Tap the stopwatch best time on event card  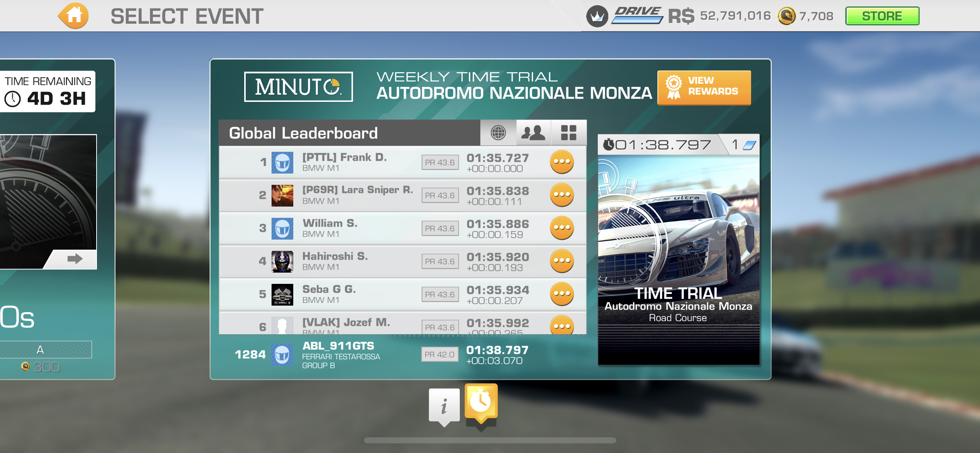657,145
